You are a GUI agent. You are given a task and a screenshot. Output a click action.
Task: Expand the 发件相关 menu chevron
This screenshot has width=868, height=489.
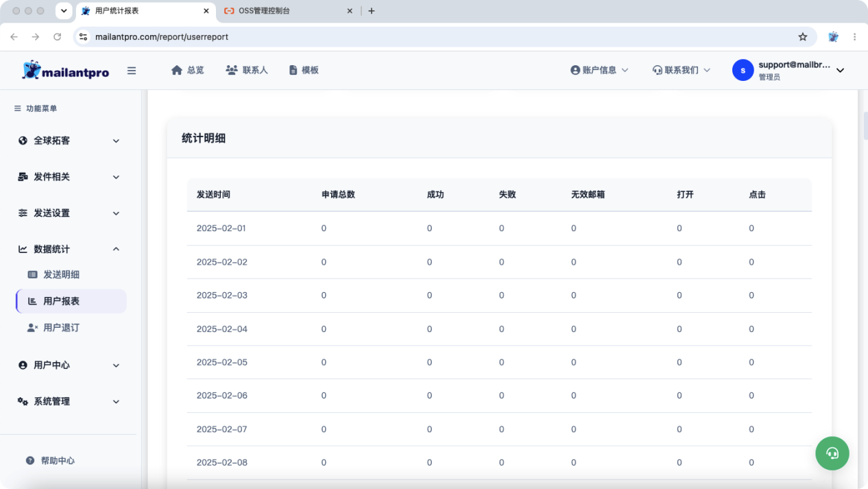coord(116,177)
